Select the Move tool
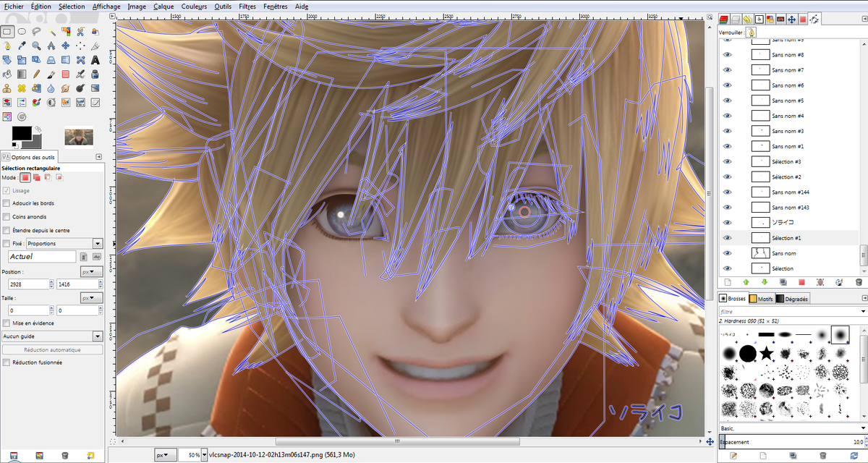 coord(66,46)
